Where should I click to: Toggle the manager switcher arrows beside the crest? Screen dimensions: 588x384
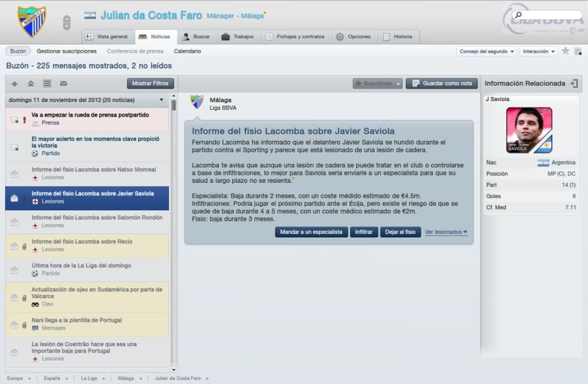click(66, 22)
